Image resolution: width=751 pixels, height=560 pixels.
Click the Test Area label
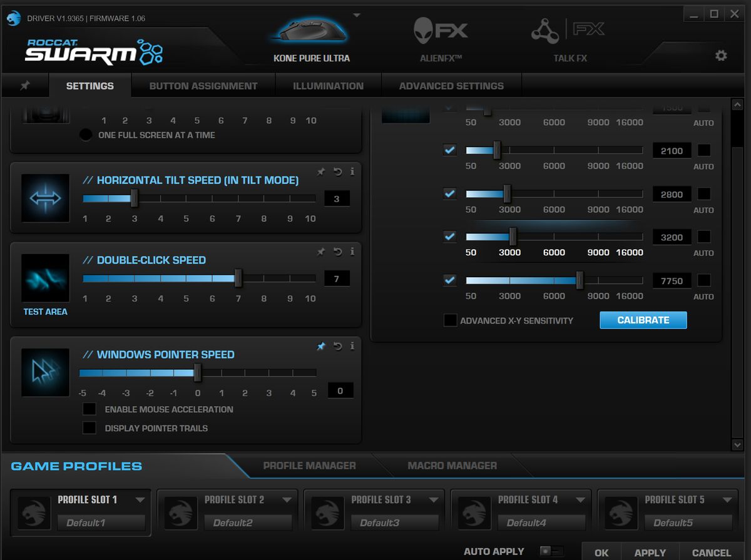[45, 311]
